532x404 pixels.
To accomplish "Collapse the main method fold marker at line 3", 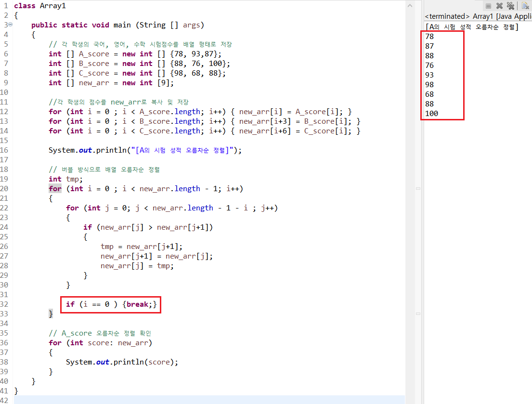I will 11,25.
